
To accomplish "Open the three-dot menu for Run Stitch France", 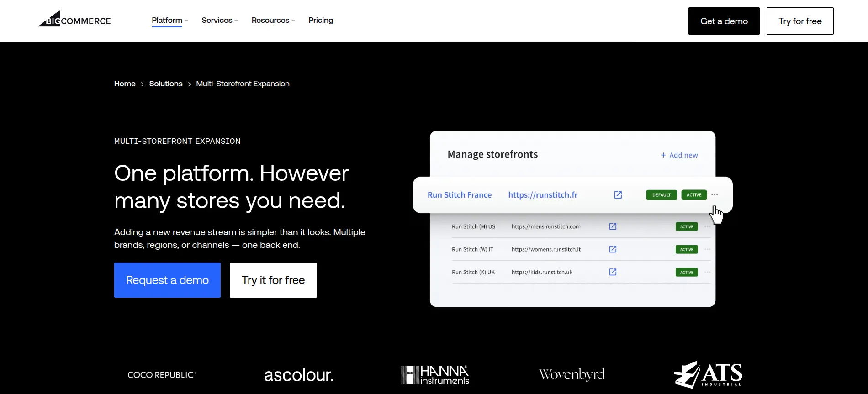I will coord(715,194).
